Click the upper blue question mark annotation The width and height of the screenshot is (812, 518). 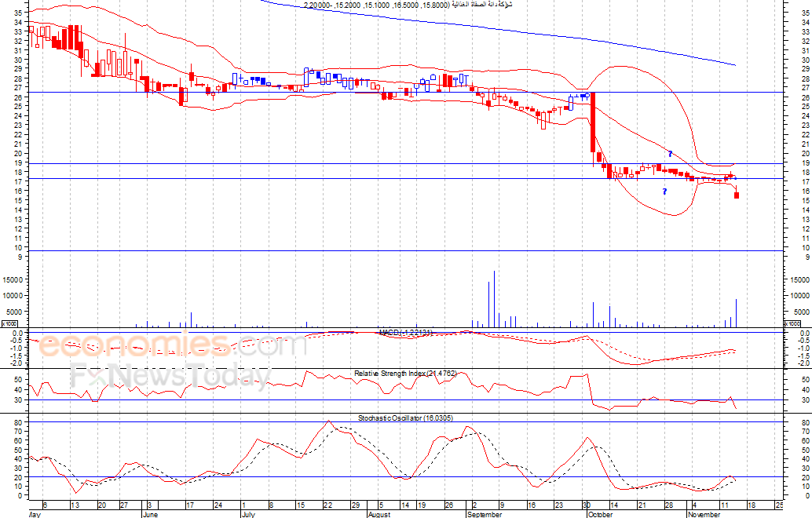click(670, 154)
